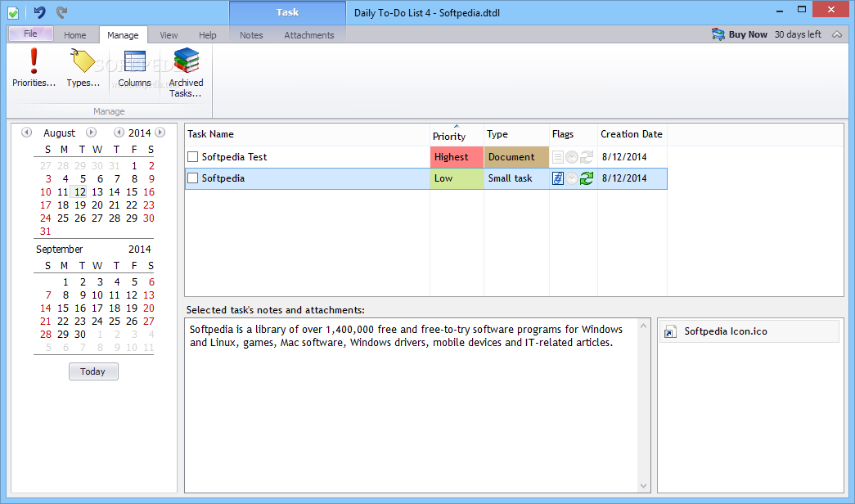Click inside the notes text area

tap(412, 405)
